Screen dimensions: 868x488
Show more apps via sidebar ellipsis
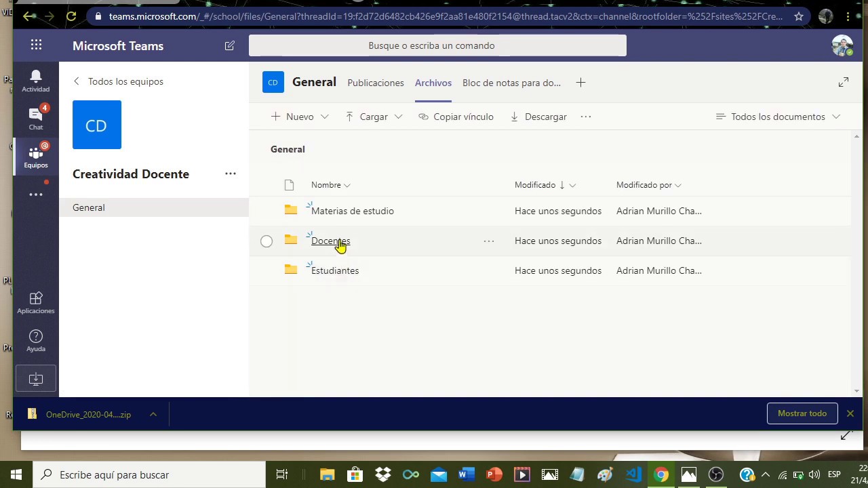36,195
